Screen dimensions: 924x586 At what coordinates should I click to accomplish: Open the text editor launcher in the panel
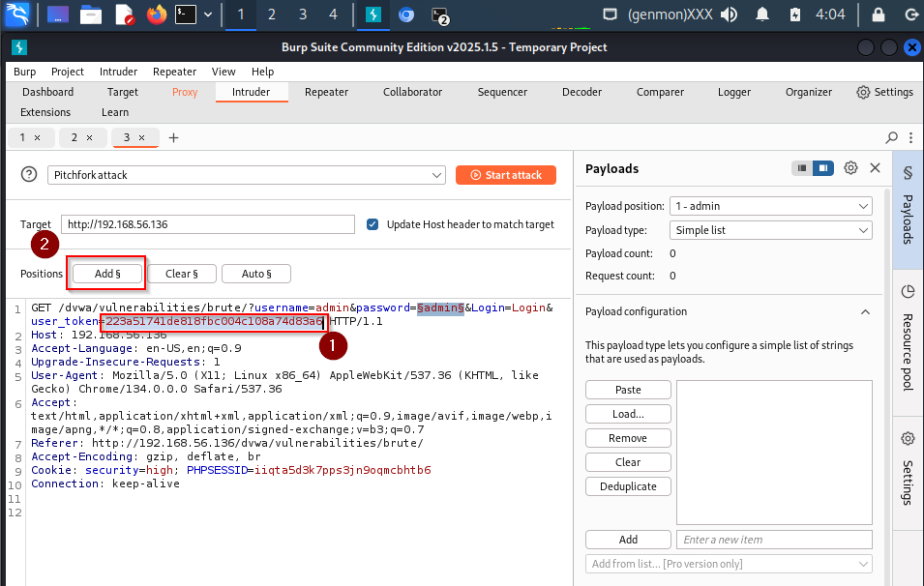[x=125, y=15]
